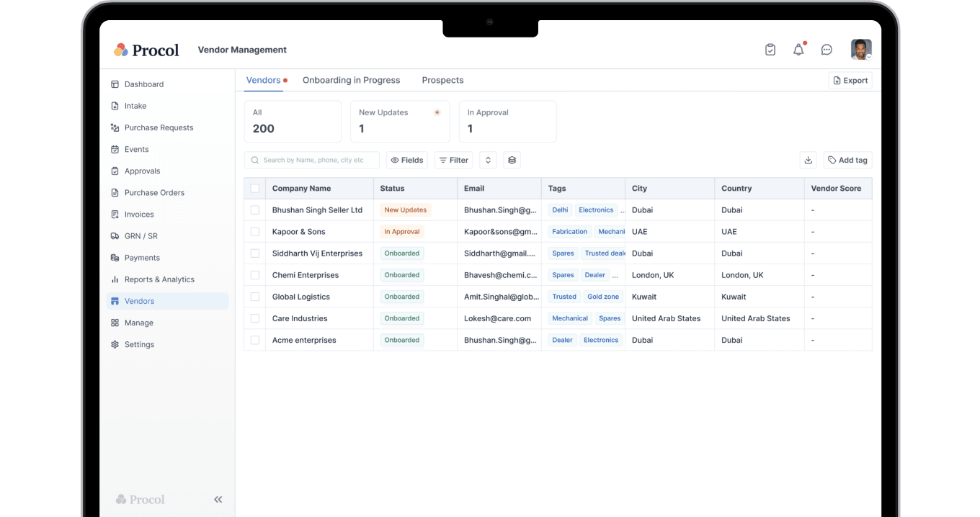Open the notifications bell

point(798,49)
